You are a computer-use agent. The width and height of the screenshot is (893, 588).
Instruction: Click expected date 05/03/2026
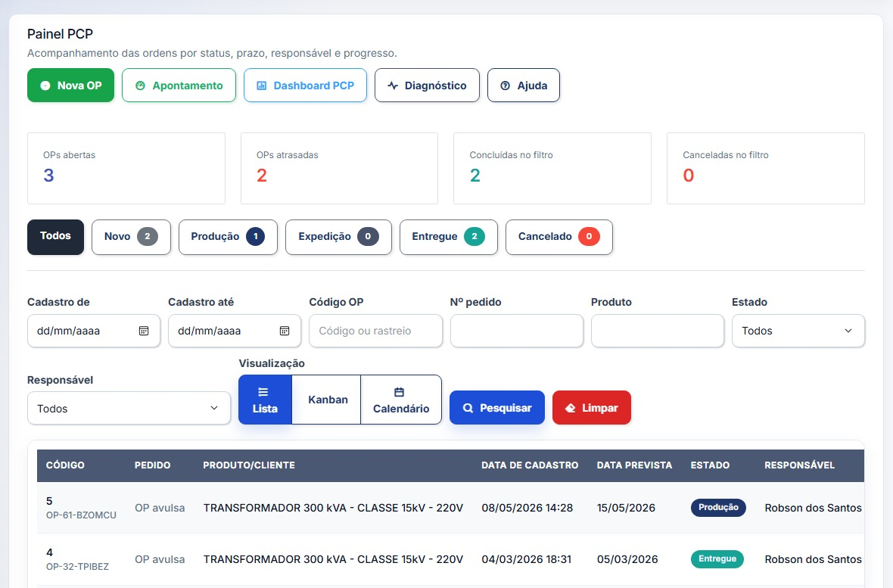point(627,559)
